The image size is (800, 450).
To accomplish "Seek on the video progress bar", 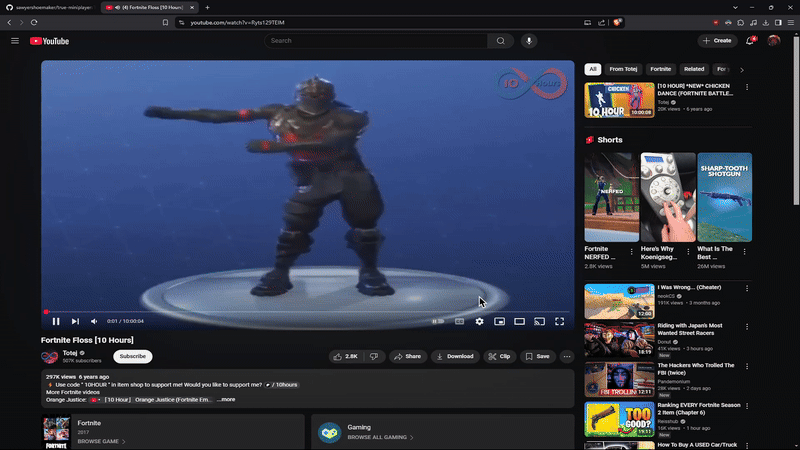I will (x=308, y=311).
